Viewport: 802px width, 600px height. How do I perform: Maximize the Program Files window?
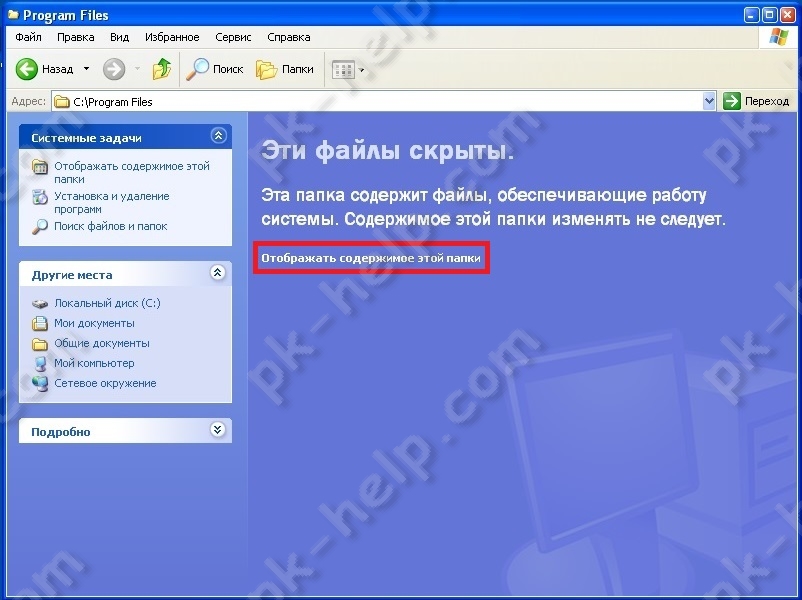[x=769, y=15]
